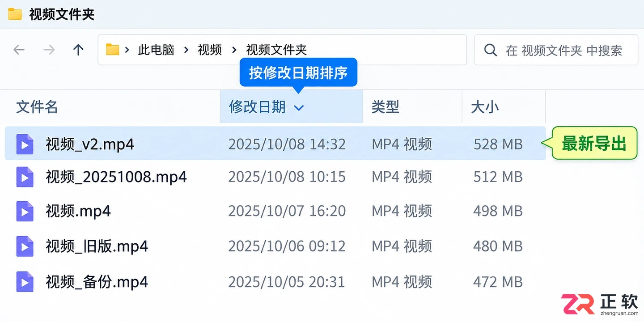Click the video icon of 视频_20251008.mp4

pyautogui.click(x=25, y=177)
